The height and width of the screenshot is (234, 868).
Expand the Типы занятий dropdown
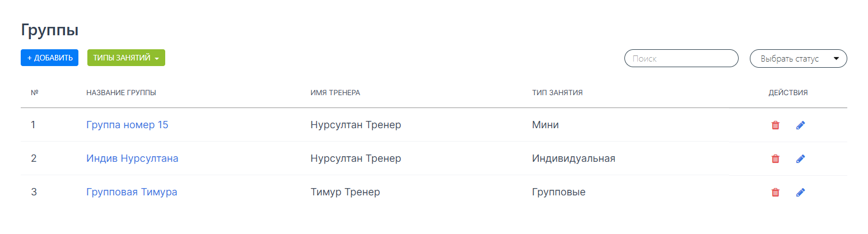coord(126,58)
